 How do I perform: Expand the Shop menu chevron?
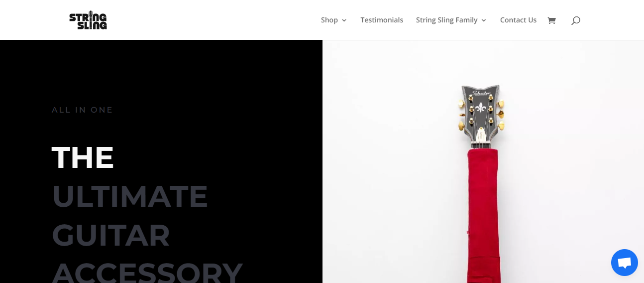[344, 20]
